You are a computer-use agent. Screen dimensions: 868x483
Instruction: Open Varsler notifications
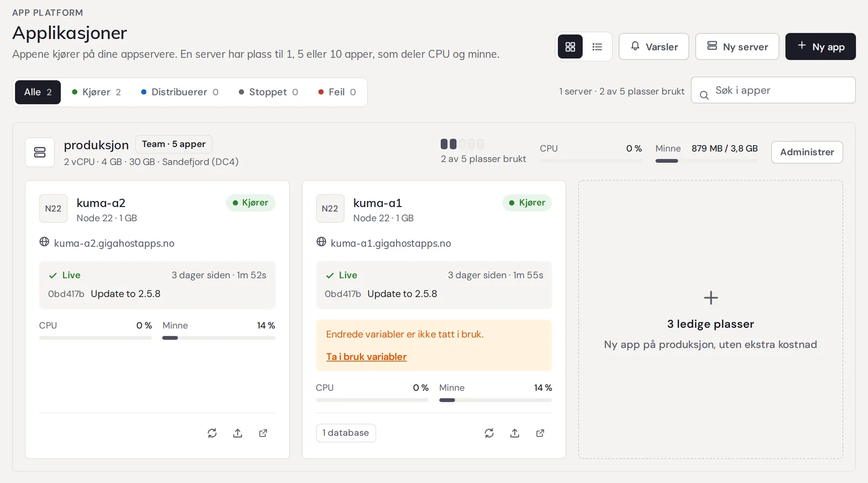(x=654, y=47)
